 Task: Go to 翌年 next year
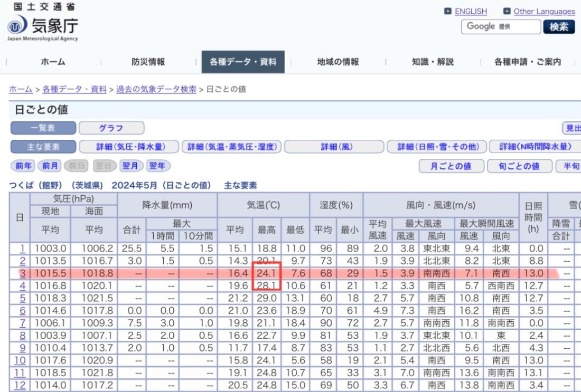point(158,166)
